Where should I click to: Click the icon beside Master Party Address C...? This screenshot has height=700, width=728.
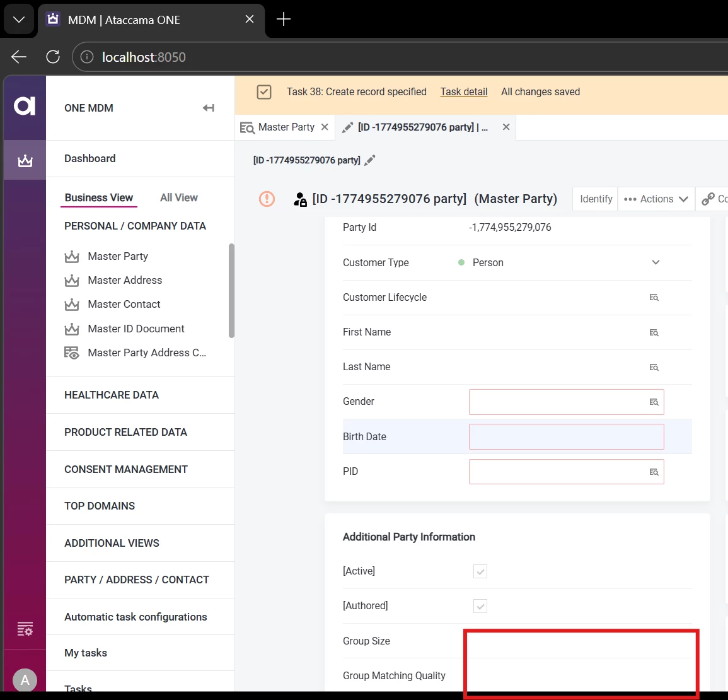click(x=71, y=353)
